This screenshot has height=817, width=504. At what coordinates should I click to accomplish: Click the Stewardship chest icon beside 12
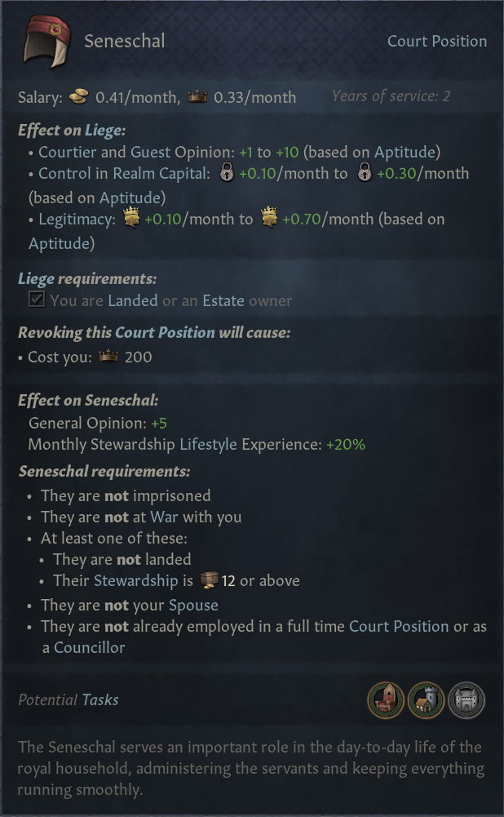point(210,580)
